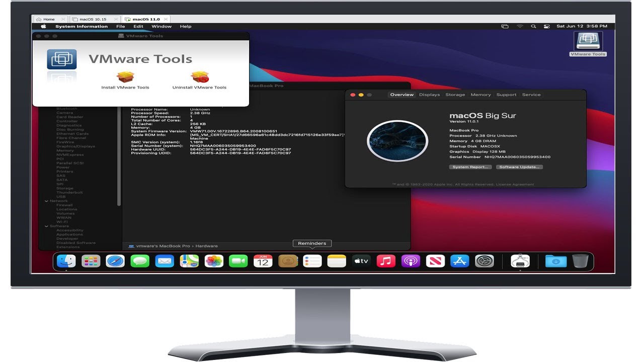Click the Hardware path breadcrumb
This screenshot has height=362, width=644.
click(x=207, y=246)
